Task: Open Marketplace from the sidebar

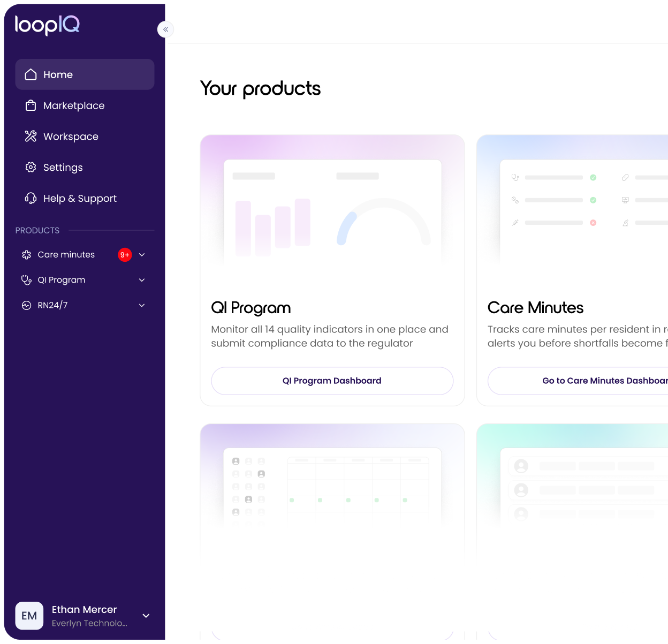Action: [85, 105]
